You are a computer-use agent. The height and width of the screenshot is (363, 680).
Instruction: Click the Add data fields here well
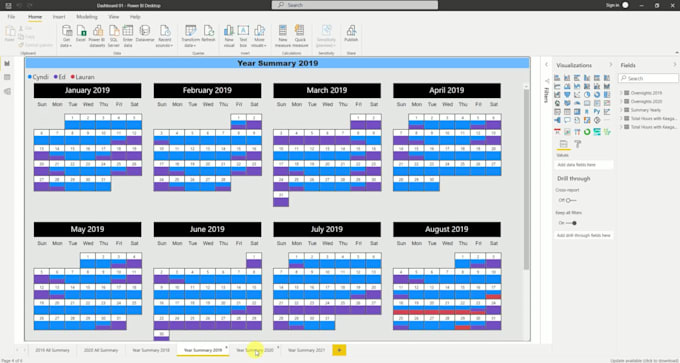(584, 165)
